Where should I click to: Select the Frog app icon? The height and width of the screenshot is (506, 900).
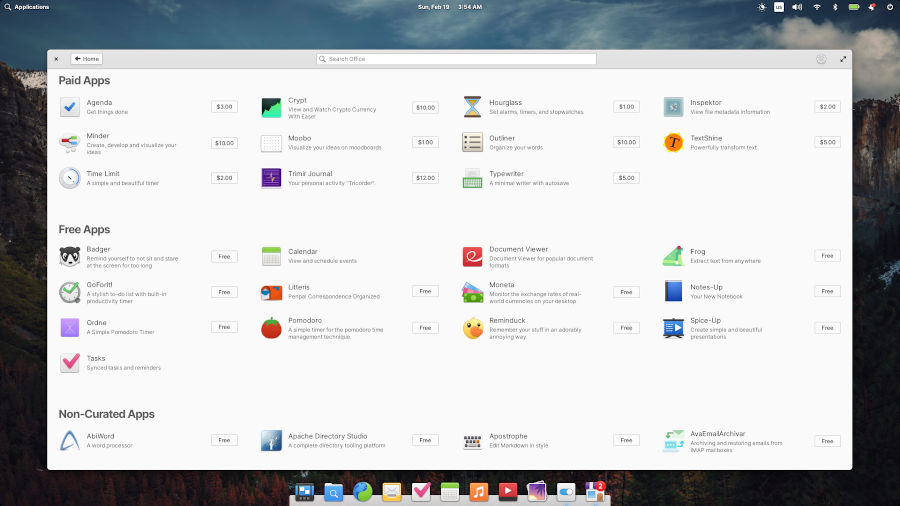pyautogui.click(x=673, y=256)
